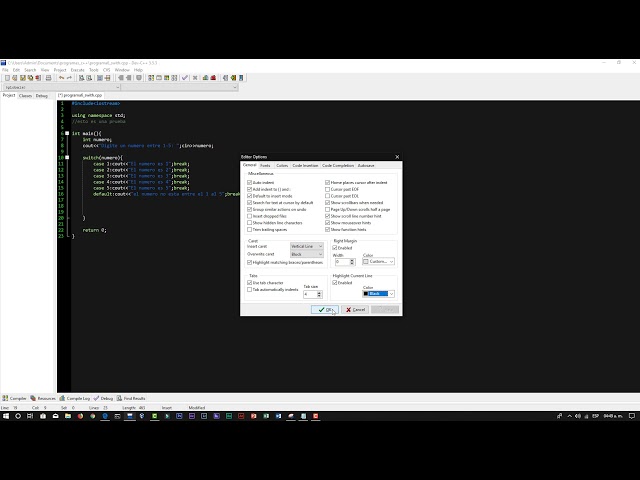Click the Compile toolbar icon
Viewport: 640px width, 480px height.
click(151, 78)
